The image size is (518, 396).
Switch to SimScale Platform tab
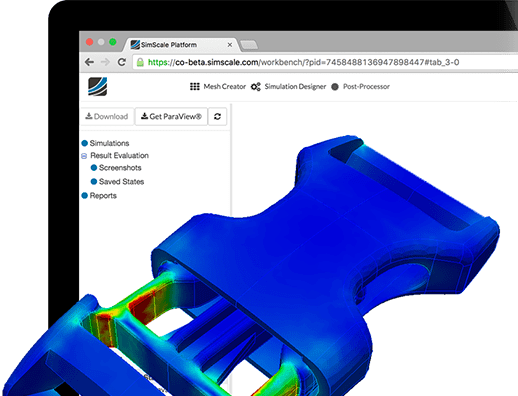click(182, 45)
